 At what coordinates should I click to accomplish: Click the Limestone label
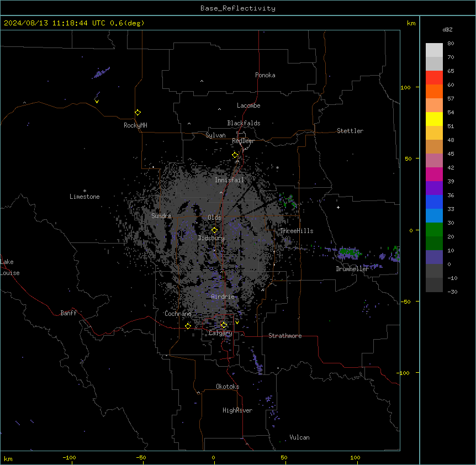[x=84, y=197]
